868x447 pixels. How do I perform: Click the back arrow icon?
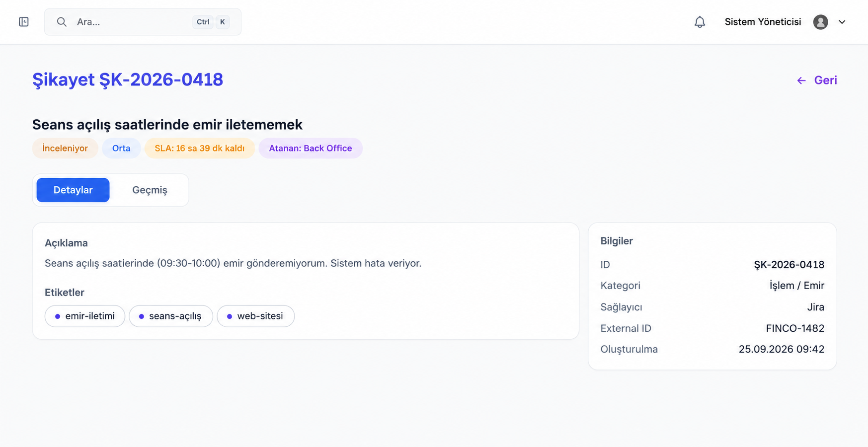click(801, 80)
